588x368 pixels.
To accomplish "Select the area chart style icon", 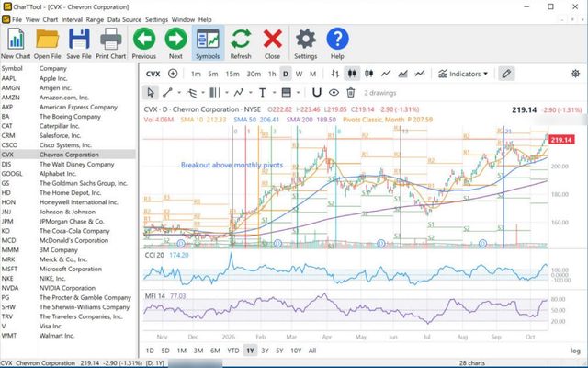I will coord(402,74).
